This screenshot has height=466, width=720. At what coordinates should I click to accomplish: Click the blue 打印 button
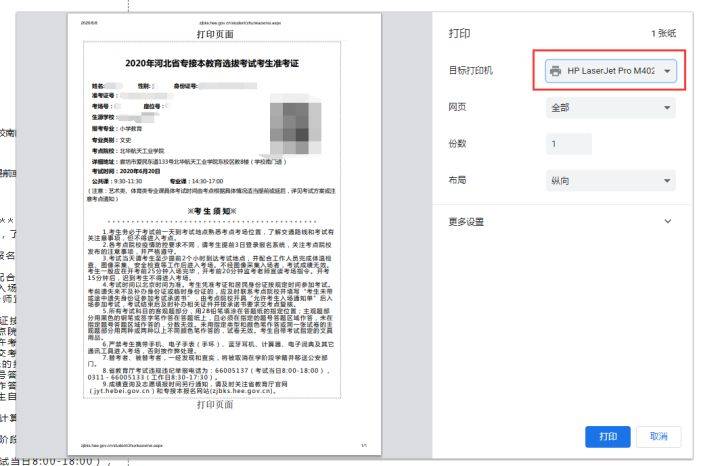608,436
